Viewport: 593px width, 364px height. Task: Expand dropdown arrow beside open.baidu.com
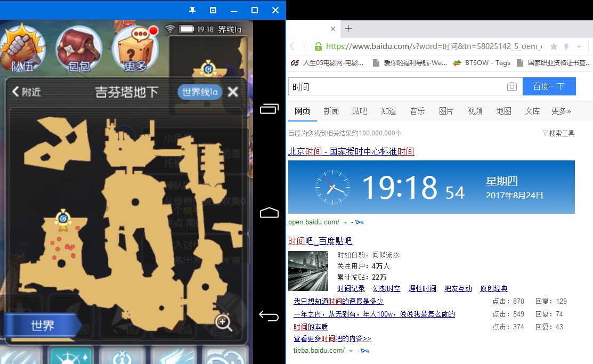(x=345, y=222)
